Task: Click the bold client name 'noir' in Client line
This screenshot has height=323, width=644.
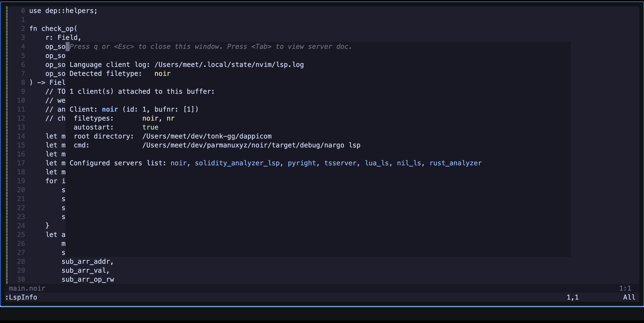Action: tap(110, 109)
